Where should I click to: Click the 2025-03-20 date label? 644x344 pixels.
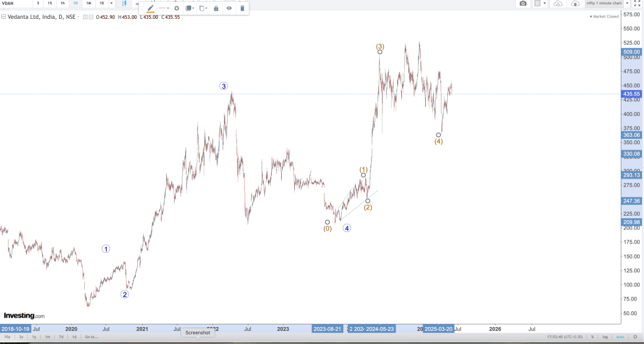pyautogui.click(x=438, y=329)
